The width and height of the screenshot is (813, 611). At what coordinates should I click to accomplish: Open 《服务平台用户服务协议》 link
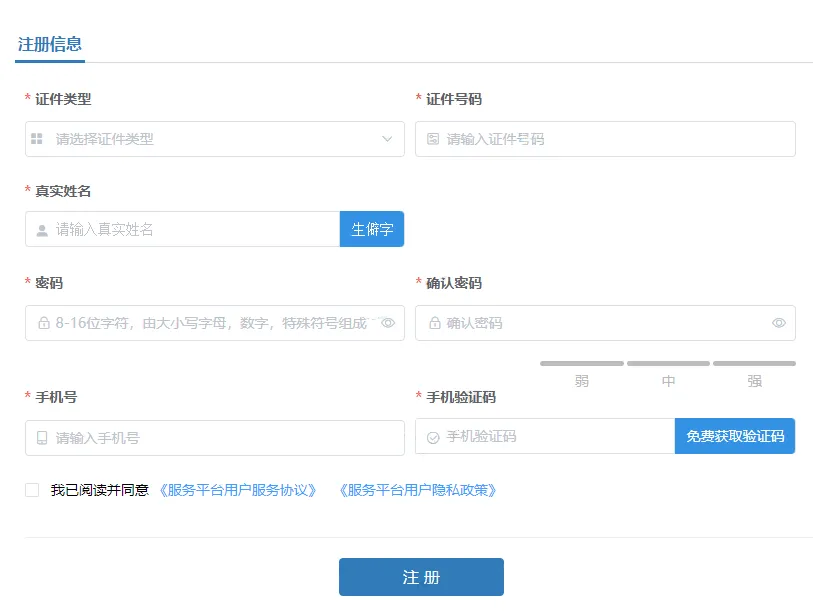238,490
